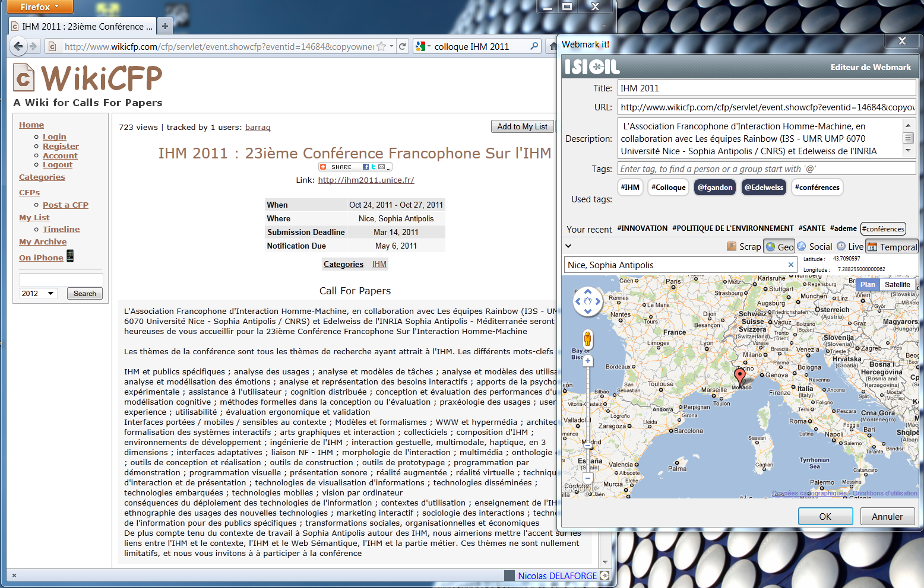
Task: Select the used #conférences tag
Action: tap(817, 187)
